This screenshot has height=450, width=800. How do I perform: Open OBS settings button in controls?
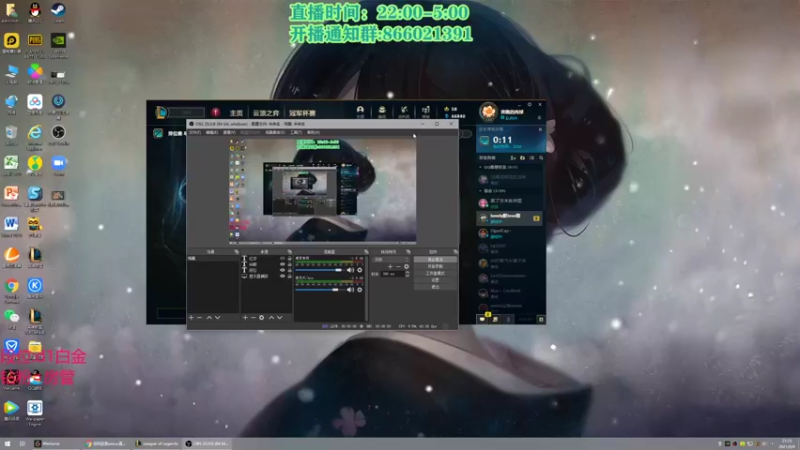pos(435,280)
